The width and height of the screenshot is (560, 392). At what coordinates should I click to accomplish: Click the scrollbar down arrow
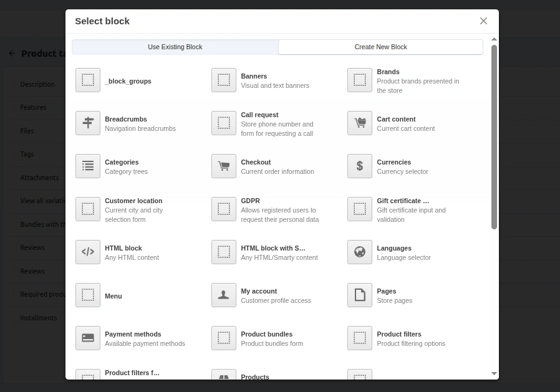pos(493,373)
